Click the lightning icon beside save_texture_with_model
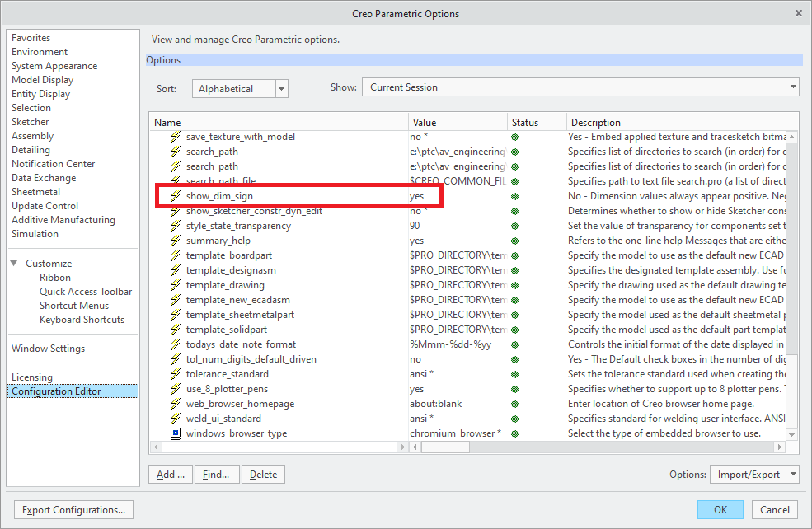The image size is (812, 529). [x=175, y=137]
